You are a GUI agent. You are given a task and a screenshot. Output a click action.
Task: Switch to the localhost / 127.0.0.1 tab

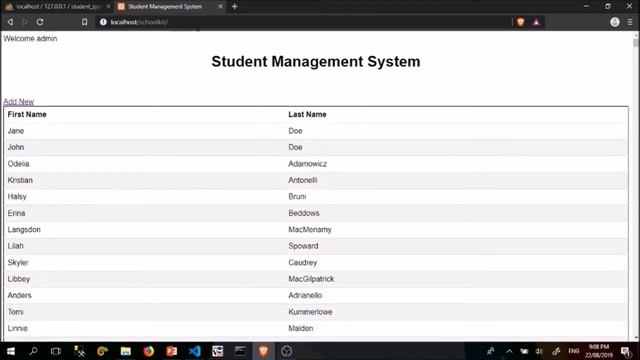58,7
